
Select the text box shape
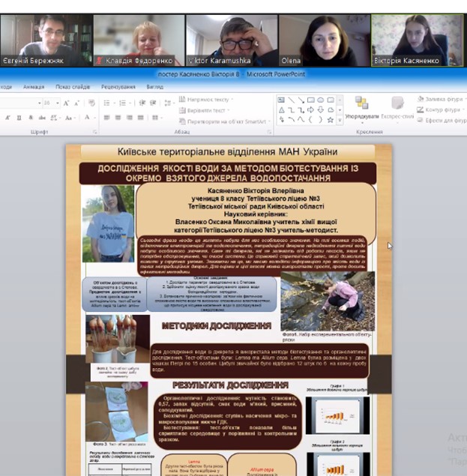282,100
